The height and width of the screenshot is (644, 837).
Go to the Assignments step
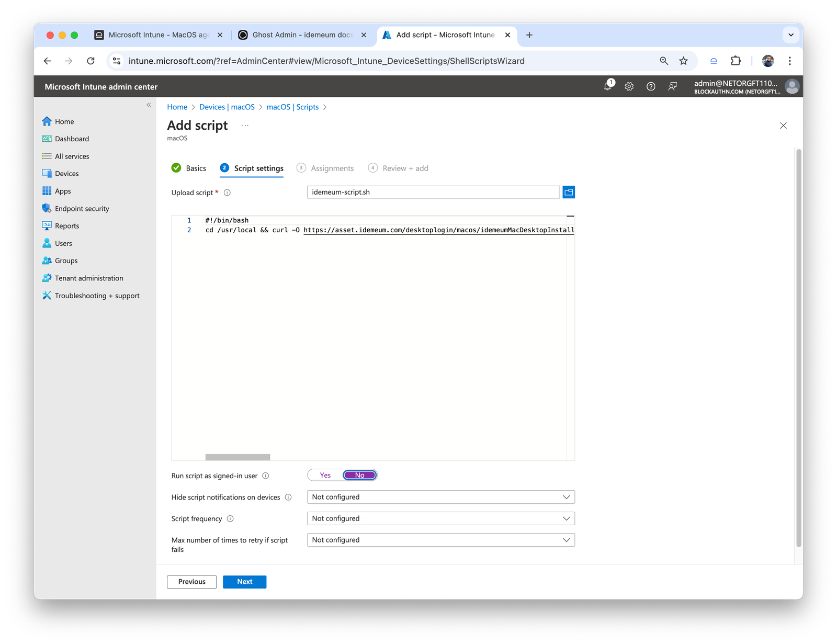[x=325, y=168]
